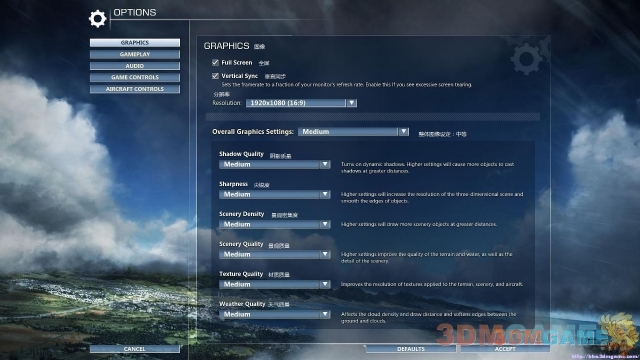The width and height of the screenshot is (640, 360).
Task: Click the Weather Quality dropdown arrow
Action: point(325,314)
